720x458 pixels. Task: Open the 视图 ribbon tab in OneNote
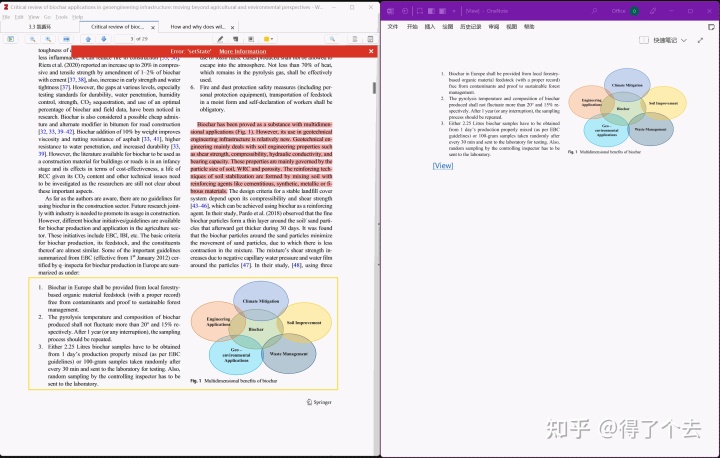coord(512,27)
